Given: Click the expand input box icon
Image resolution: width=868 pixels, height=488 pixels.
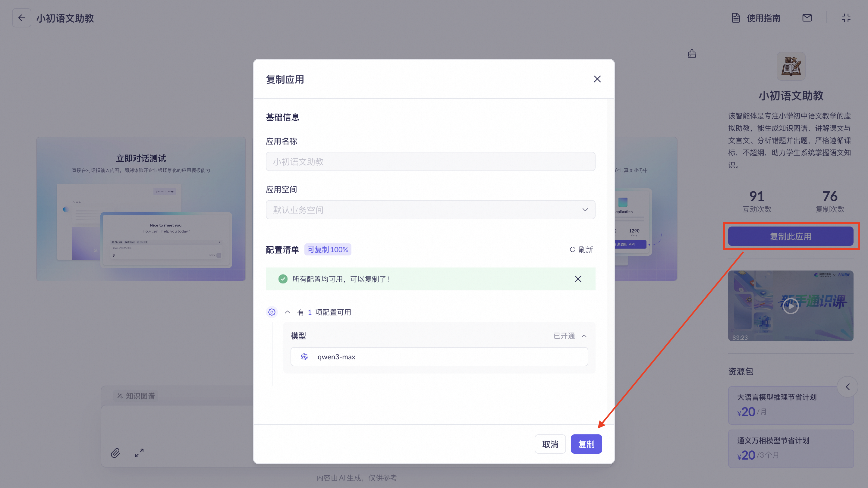Looking at the screenshot, I should [x=139, y=453].
